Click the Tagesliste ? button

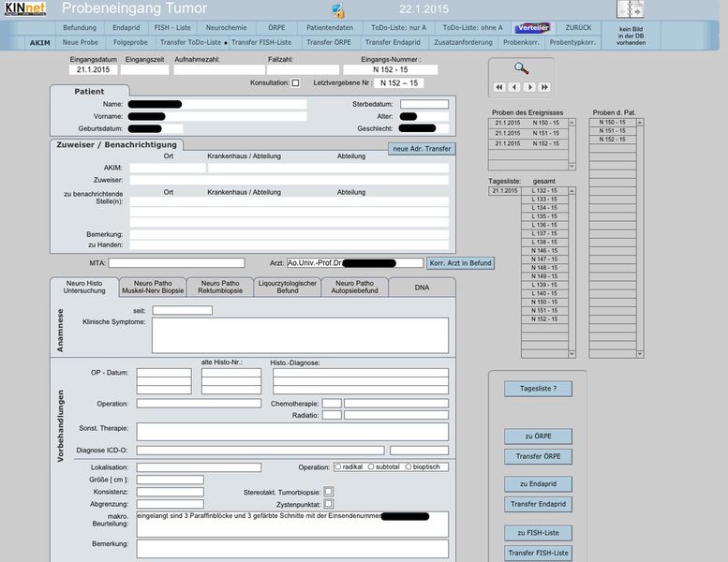tap(538, 389)
